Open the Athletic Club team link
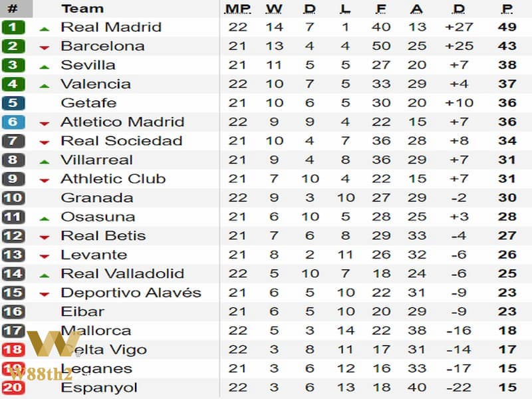Image resolution: width=532 pixels, height=399 pixels. pyautogui.click(x=113, y=179)
